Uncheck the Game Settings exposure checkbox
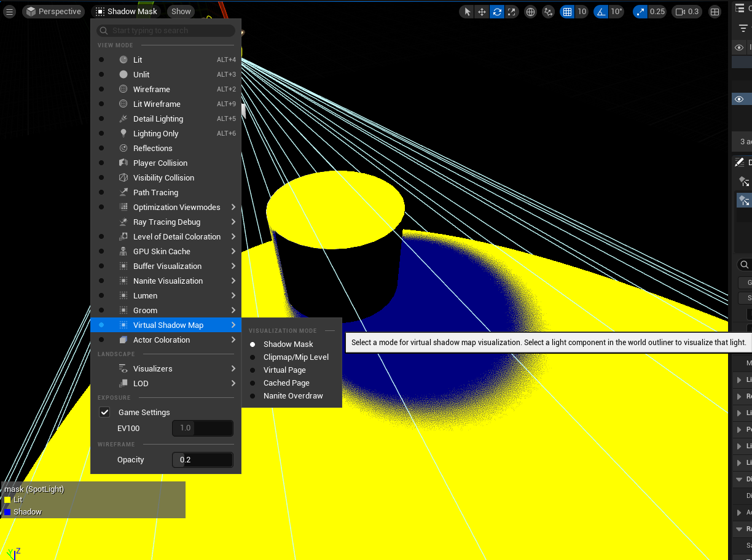The image size is (752, 560). pyautogui.click(x=104, y=413)
